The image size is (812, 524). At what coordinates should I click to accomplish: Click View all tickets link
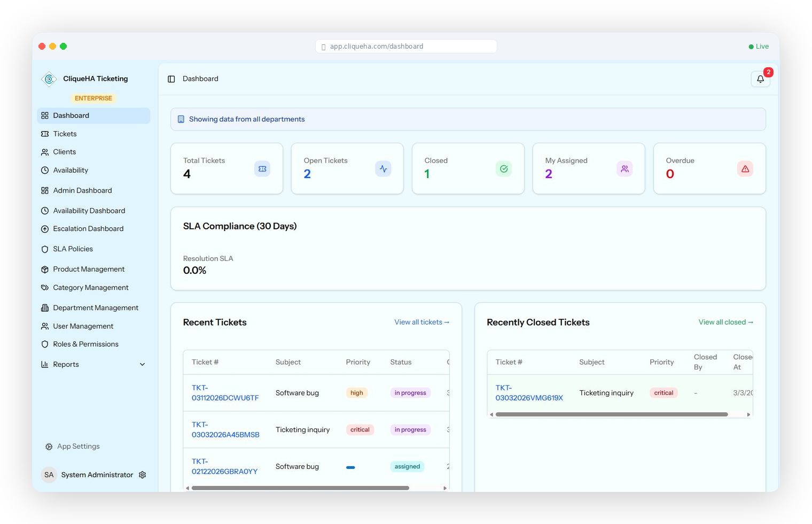(x=421, y=322)
